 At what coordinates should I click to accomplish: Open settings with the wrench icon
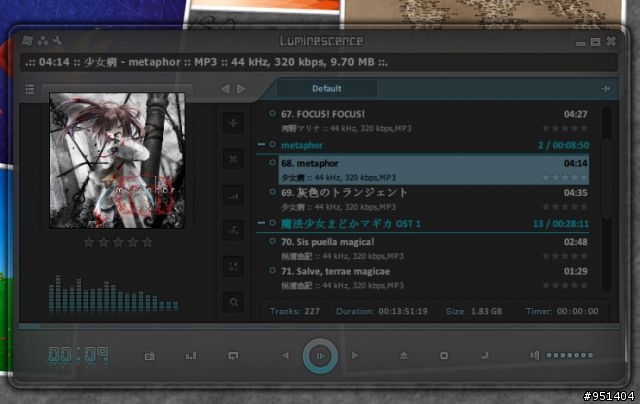coord(58,40)
